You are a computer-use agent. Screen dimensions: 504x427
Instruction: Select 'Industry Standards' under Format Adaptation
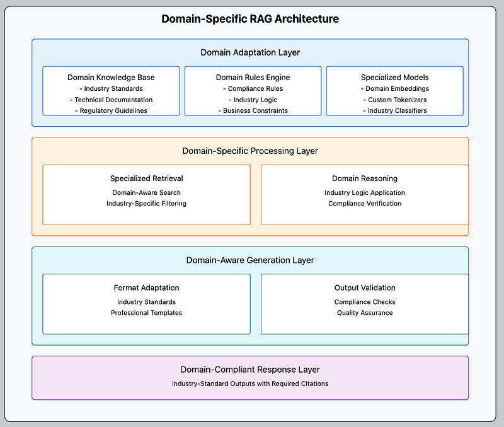point(147,302)
